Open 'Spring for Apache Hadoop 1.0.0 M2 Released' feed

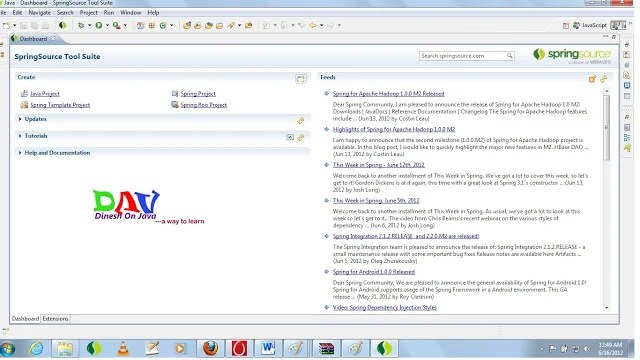(389, 94)
